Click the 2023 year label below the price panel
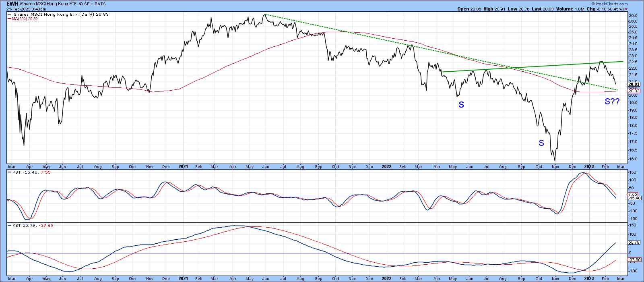The width and height of the screenshot is (644, 282). 589,166
